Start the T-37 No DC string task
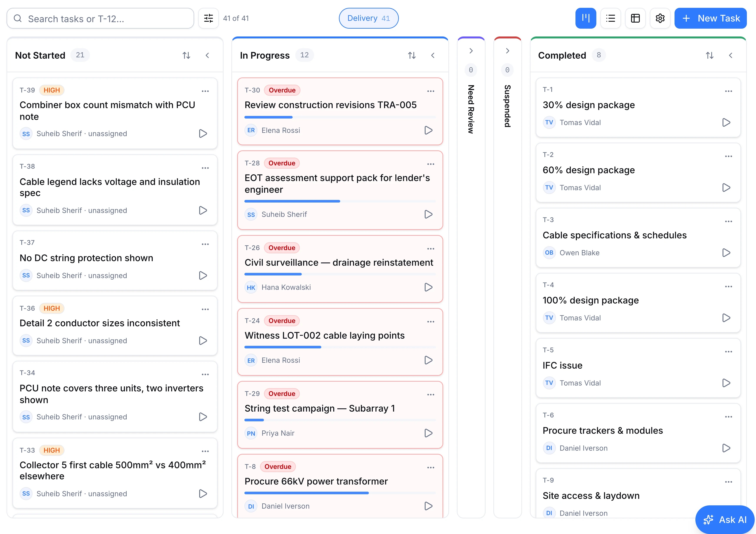 (x=203, y=275)
